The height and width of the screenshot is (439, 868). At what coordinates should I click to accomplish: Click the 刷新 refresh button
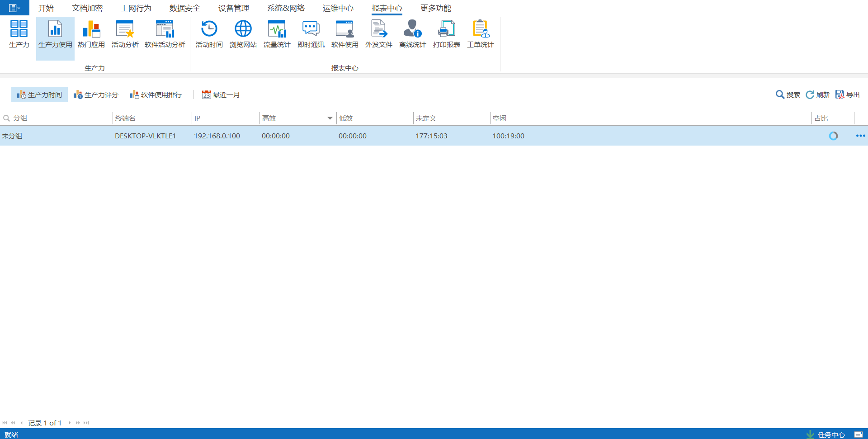click(818, 94)
